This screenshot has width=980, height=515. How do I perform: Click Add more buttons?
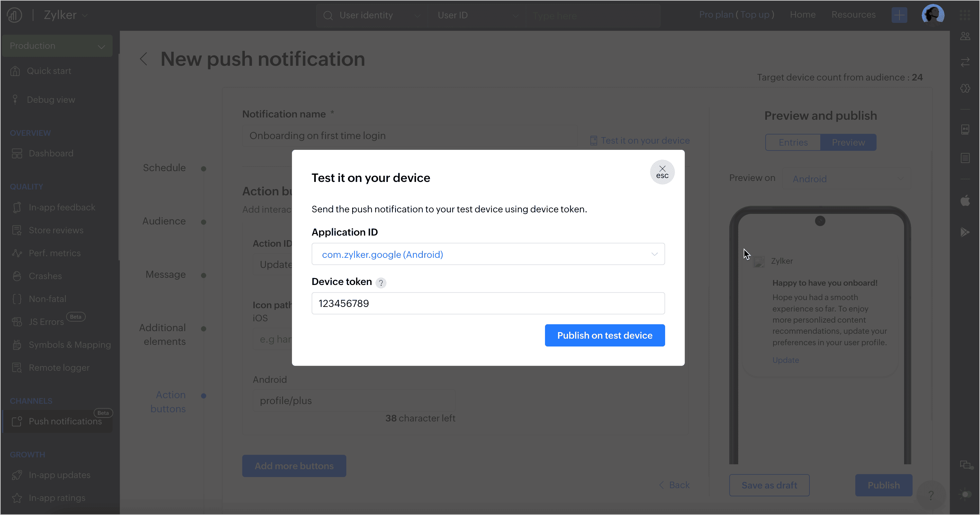tap(294, 466)
